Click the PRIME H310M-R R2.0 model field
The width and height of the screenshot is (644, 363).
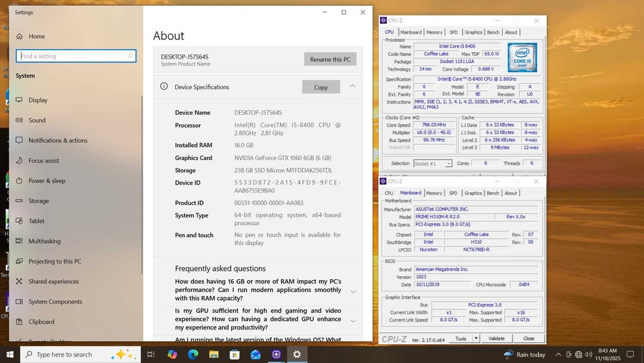pyautogui.click(x=453, y=217)
